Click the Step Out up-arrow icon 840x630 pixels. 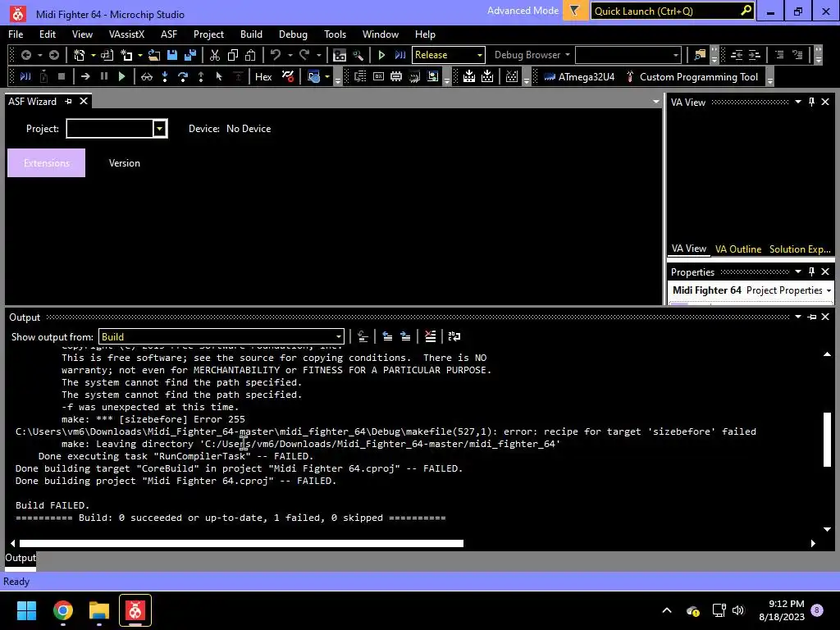click(201, 76)
